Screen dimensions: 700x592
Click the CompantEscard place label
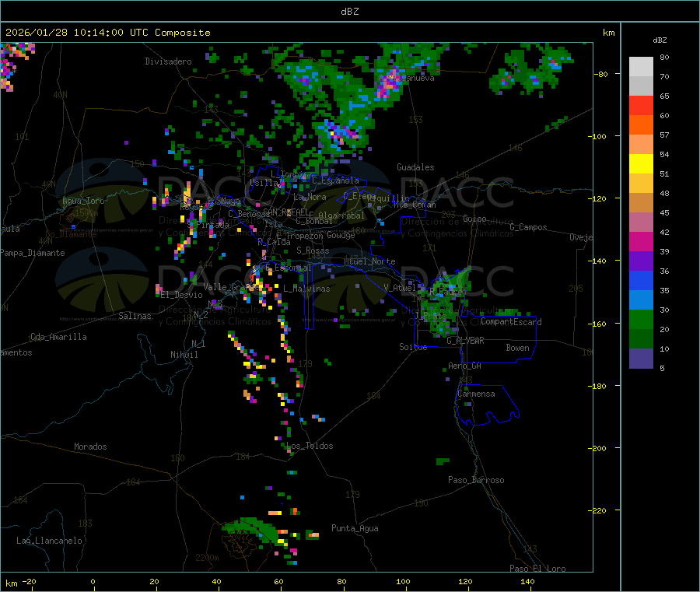click(511, 322)
